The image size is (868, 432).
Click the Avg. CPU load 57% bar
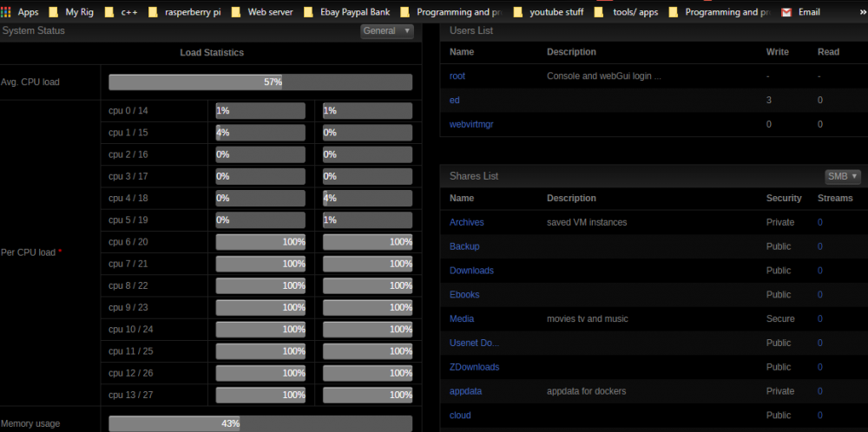(x=260, y=82)
